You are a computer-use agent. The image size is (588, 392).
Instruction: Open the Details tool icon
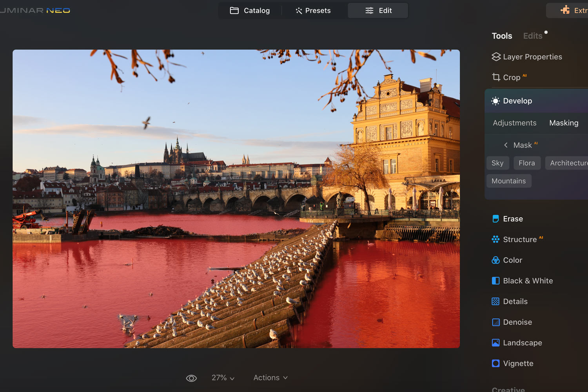pyautogui.click(x=495, y=301)
